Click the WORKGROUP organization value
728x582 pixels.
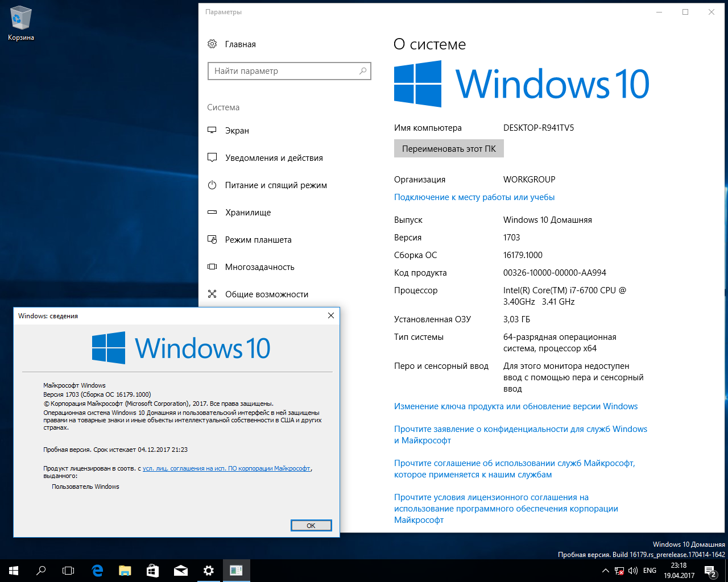click(x=529, y=180)
